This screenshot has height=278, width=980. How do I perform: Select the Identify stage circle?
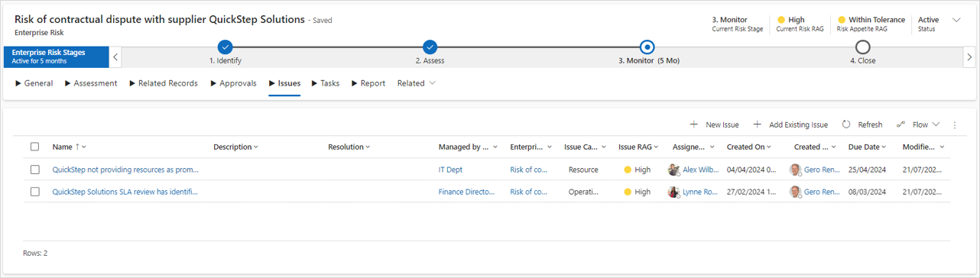[225, 47]
